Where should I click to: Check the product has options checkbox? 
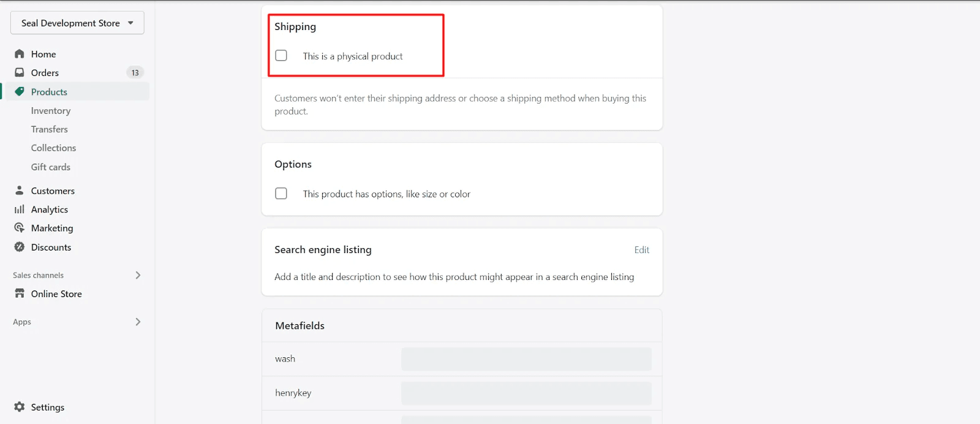click(281, 194)
